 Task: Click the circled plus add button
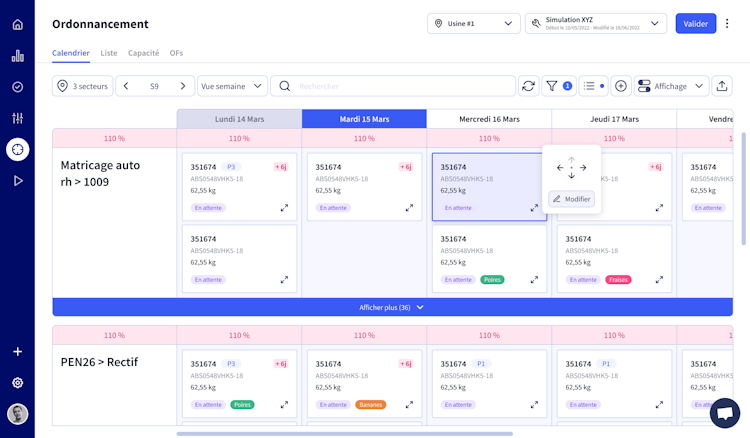point(621,86)
